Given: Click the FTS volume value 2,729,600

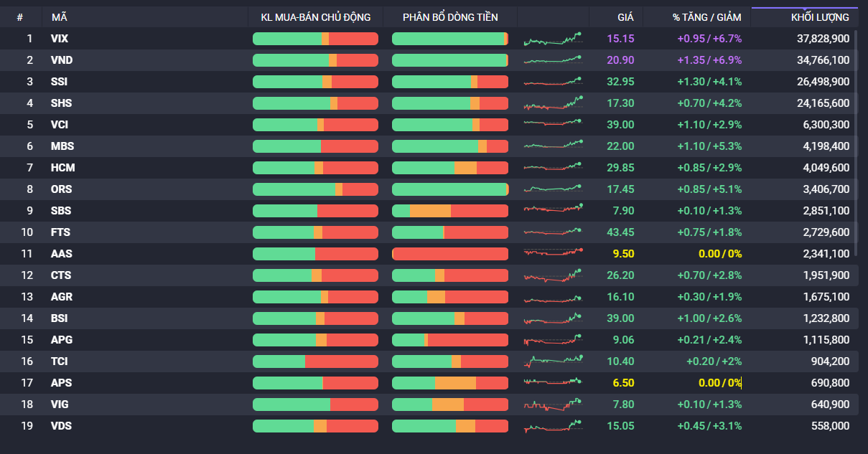Looking at the screenshot, I should (823, 232).
